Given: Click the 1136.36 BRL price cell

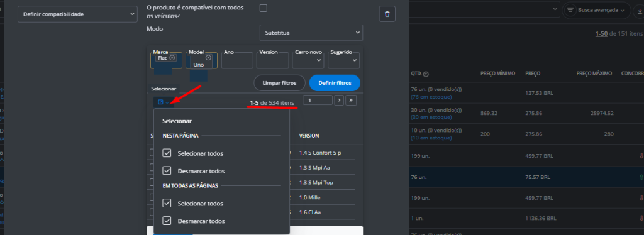Looking at the screenshot, I should click(541, 218).
